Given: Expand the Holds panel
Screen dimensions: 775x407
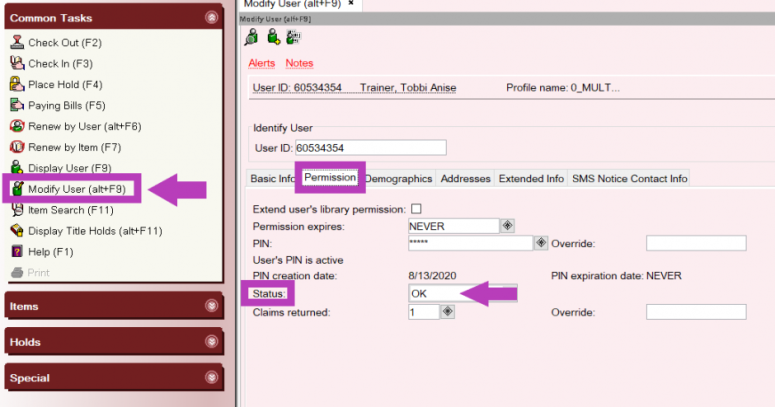Looking at the screenshot, I should coord(212,341).
